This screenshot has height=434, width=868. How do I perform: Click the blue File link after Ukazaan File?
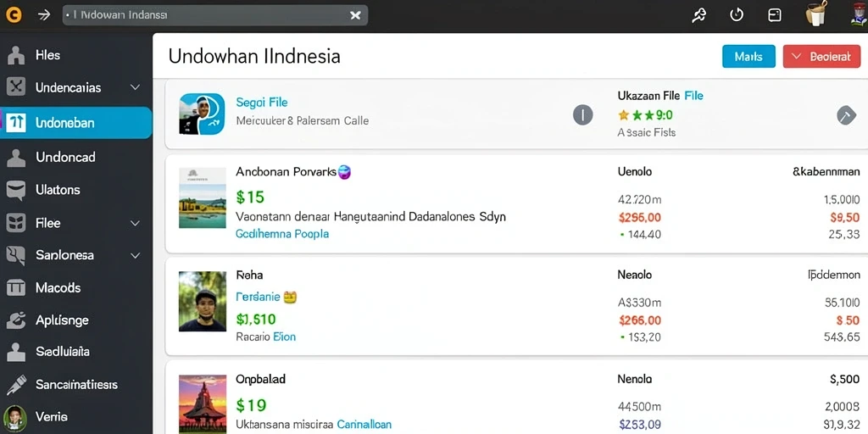pyautogui.click(x=693, y=96)
